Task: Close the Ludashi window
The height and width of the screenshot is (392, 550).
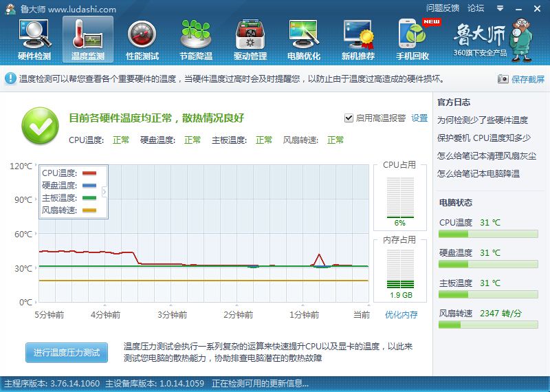Action: click(x=537, y=9)
